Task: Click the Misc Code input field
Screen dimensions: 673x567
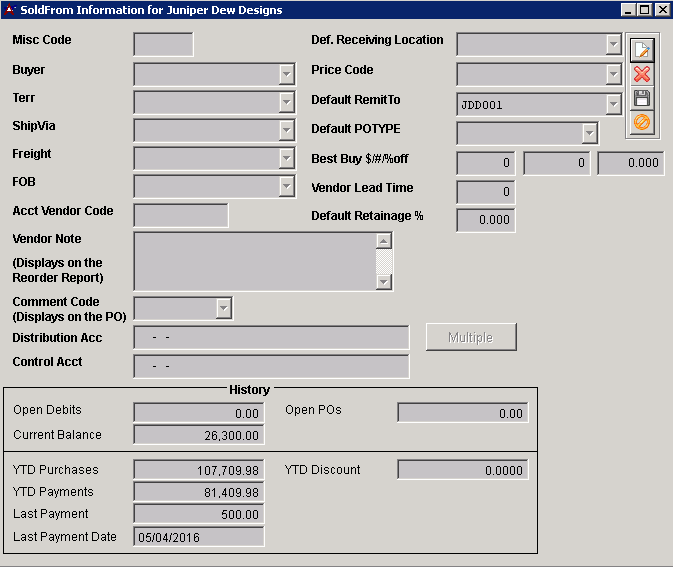Action: (x=163, y=45)
